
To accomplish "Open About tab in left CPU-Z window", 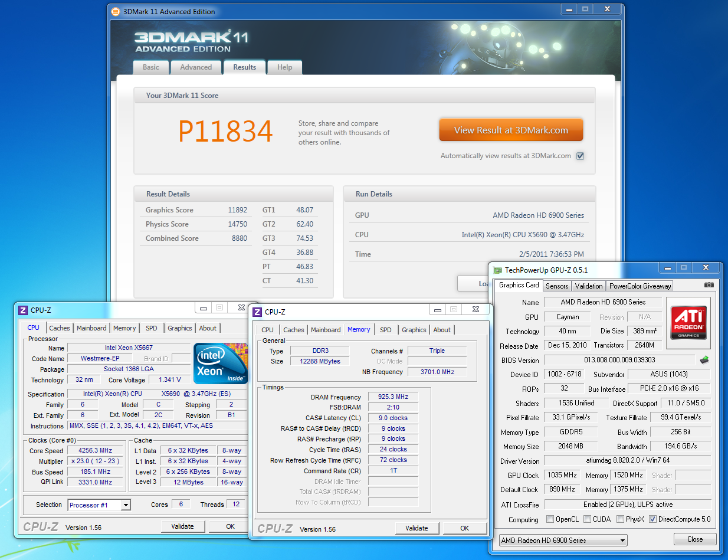I will [x=208, y=328].
